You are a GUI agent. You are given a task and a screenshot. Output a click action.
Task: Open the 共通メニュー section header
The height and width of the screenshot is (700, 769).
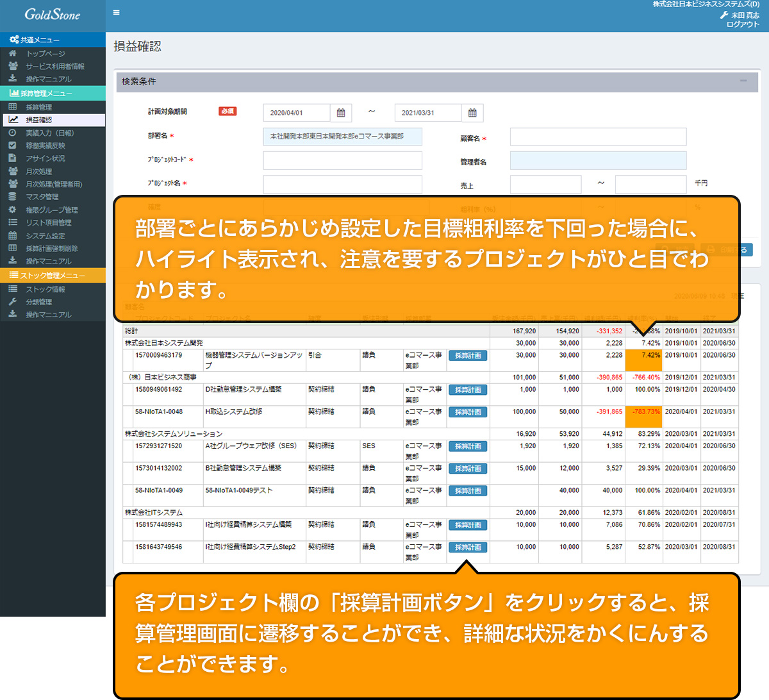(53, 40)
